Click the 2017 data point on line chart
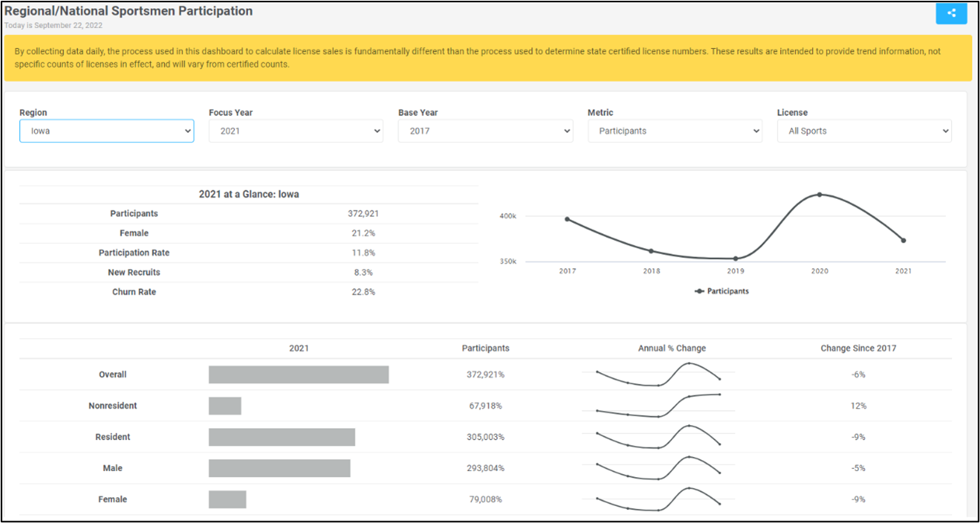The width and height of the screenshot is (980, 523). 567,219
